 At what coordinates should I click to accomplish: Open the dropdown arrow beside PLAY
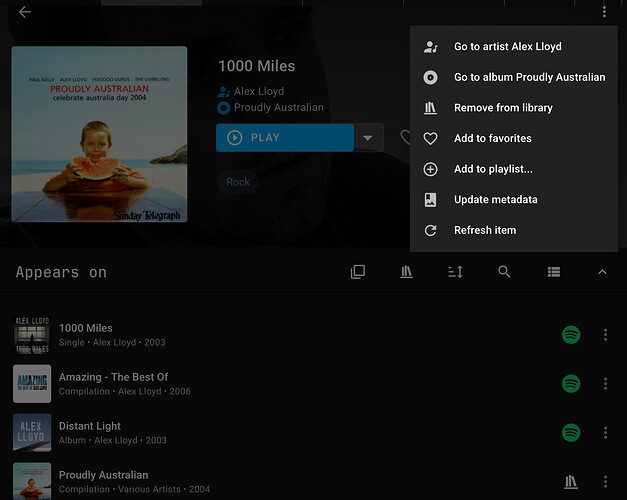tap(368, 138)
